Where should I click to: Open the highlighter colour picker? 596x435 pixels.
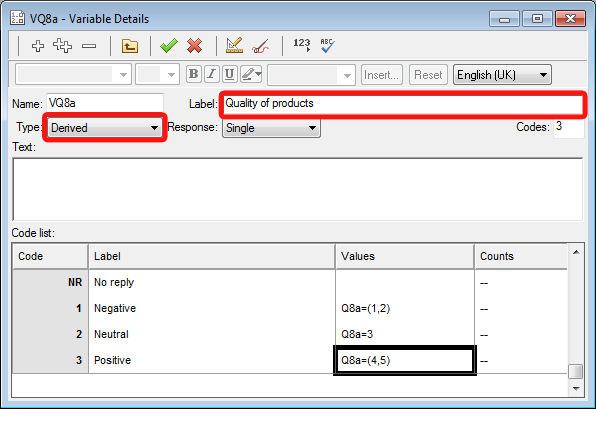(x=251, y=74)
